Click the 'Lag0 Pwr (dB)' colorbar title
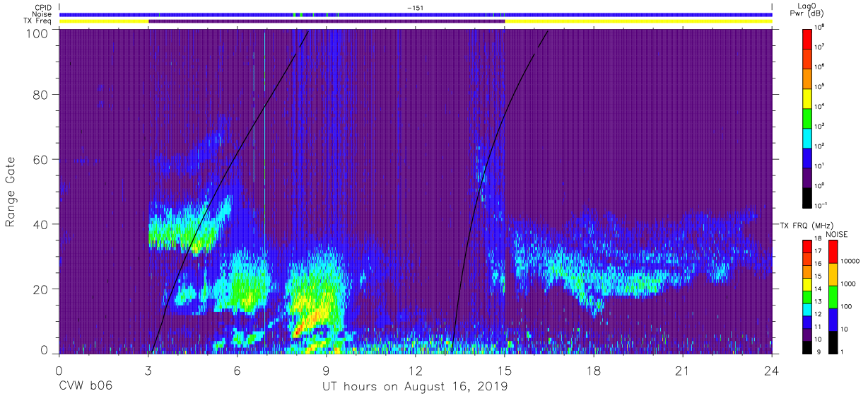This screenshot has width=868, height=401. [x=809, y=11]
